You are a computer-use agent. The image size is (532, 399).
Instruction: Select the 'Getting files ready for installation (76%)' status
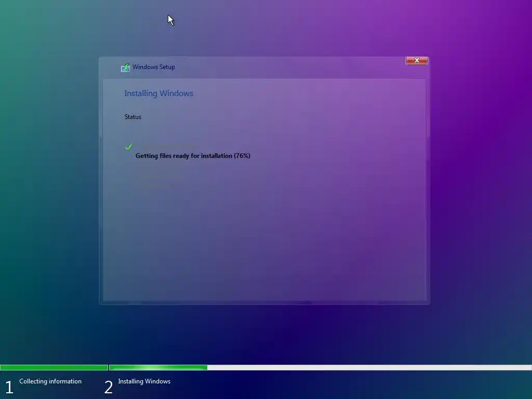pos(193,156)
